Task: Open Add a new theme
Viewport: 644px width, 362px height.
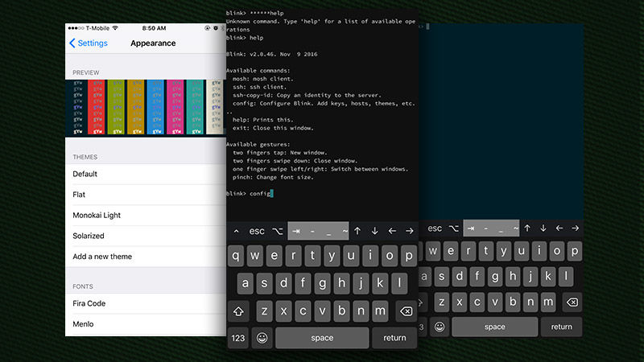Action: click(146, 257)
